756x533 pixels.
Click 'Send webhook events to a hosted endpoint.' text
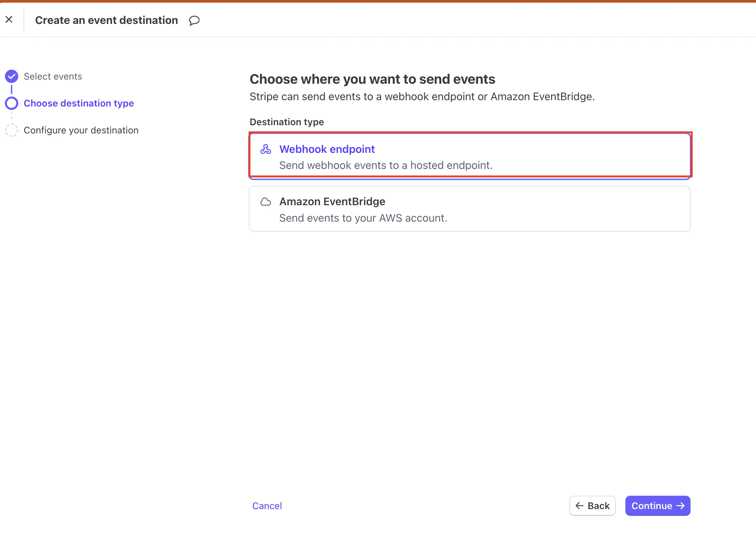point(386,165)
